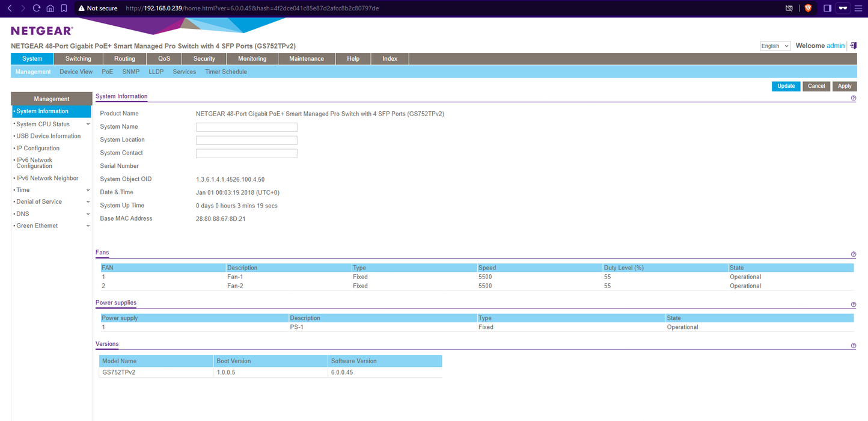This screenshot has height=421, width=868.
Task: Click the System Contact input field
Action: (x=246, y=153)
